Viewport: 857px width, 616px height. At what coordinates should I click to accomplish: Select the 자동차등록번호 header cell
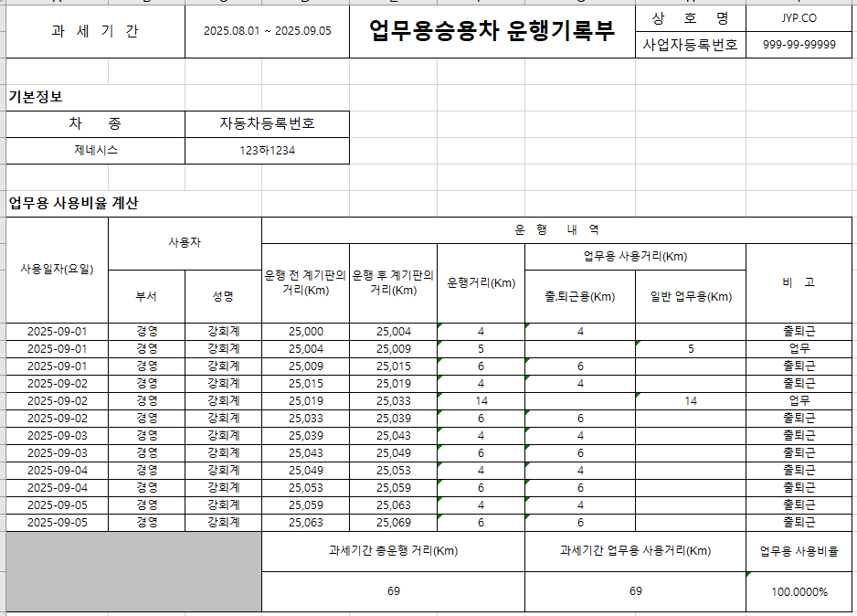tap(267, 124)
